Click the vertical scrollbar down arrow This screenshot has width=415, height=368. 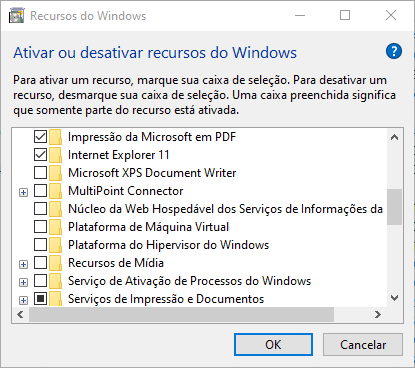point(395,298)
